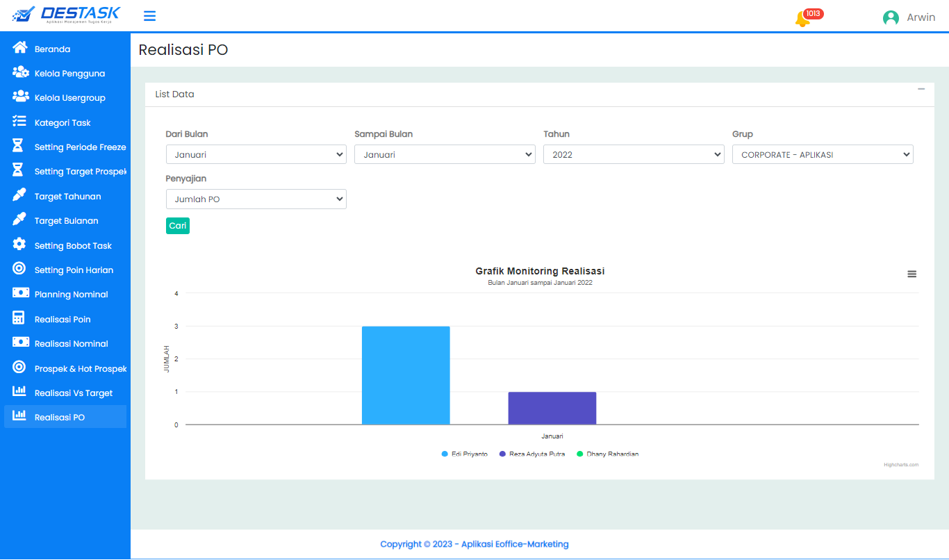Viewport: 949px width, 560px height.
Task: Toggle Edi Priyanto series in legend
Action: tap(465, 454)
